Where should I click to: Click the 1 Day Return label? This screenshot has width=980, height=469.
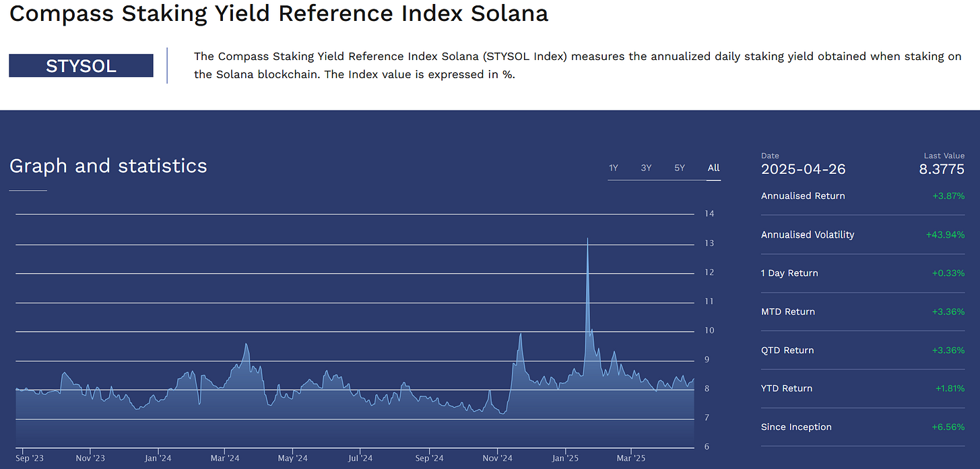click(x=789, y=273)
